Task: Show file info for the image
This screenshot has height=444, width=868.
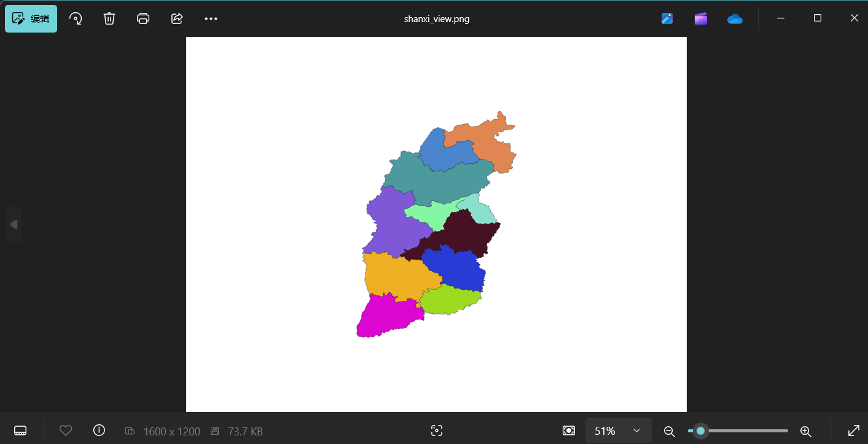Action: pyautogui.click(x=99, y=430)
